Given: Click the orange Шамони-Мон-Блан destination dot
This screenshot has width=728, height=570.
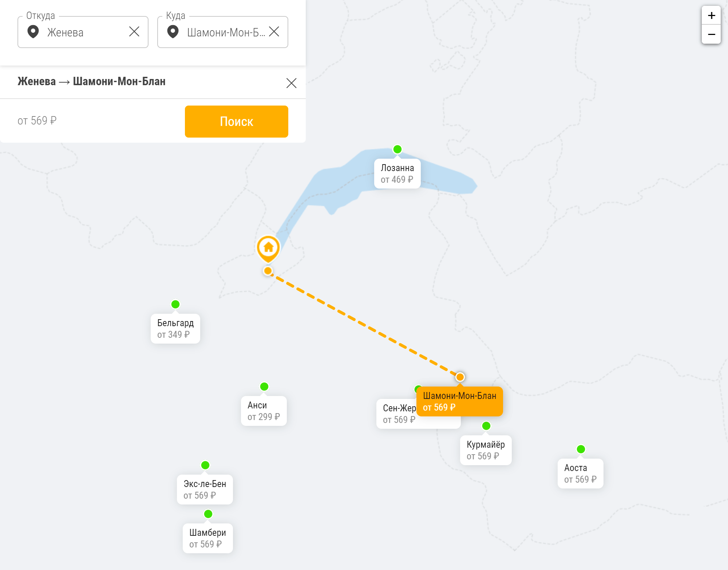Looking at the screenshot, I should (460, 377).
